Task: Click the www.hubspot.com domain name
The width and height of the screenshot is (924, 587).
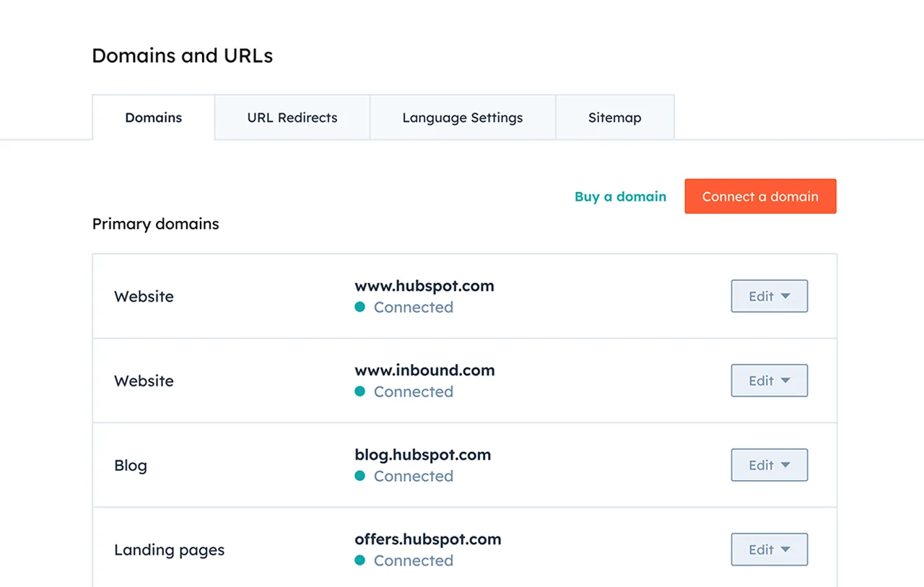Action: (424, 286)
